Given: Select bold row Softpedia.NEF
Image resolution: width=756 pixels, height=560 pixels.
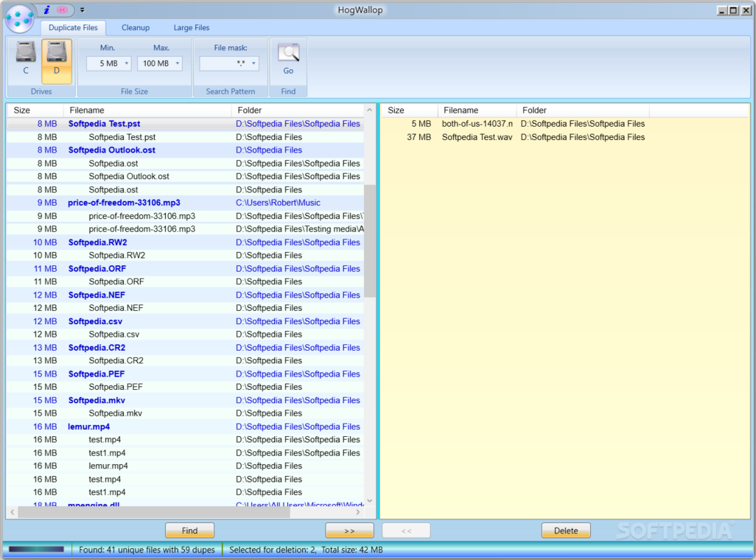Looking at the screenshot, I should click(x=185, y=295).
